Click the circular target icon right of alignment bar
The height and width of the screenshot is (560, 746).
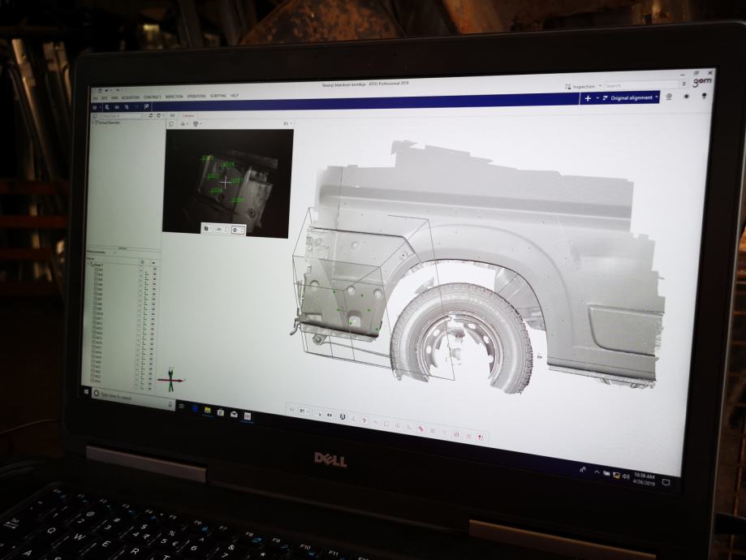point(669,96)
